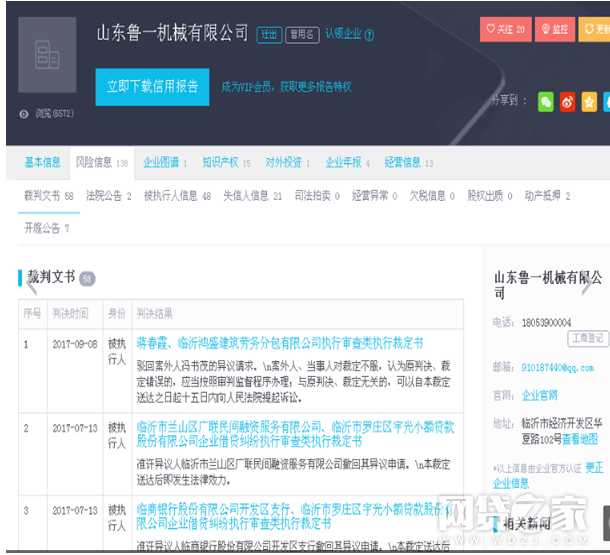The width and height of the screenshot is (610, 555).
Task: Click the company logo placeholder image
Action: point(47,54)
